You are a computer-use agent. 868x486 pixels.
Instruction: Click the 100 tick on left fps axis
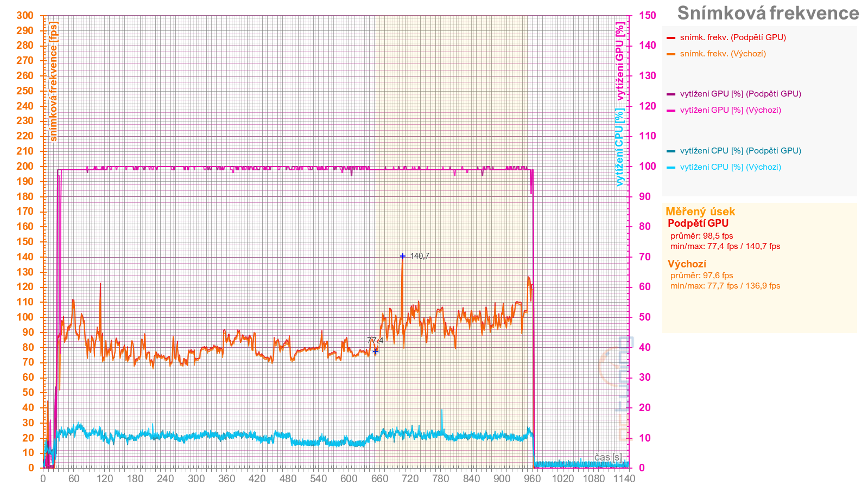click(x=25, y=317)
